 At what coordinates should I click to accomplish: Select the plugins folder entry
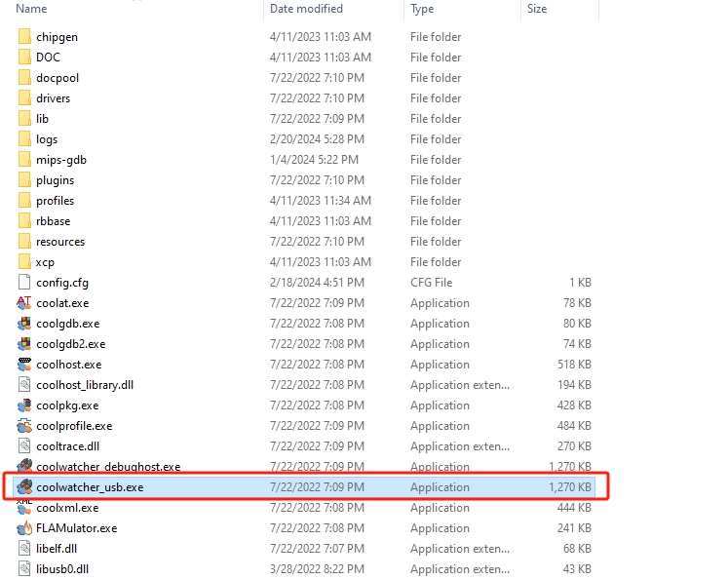55,180
